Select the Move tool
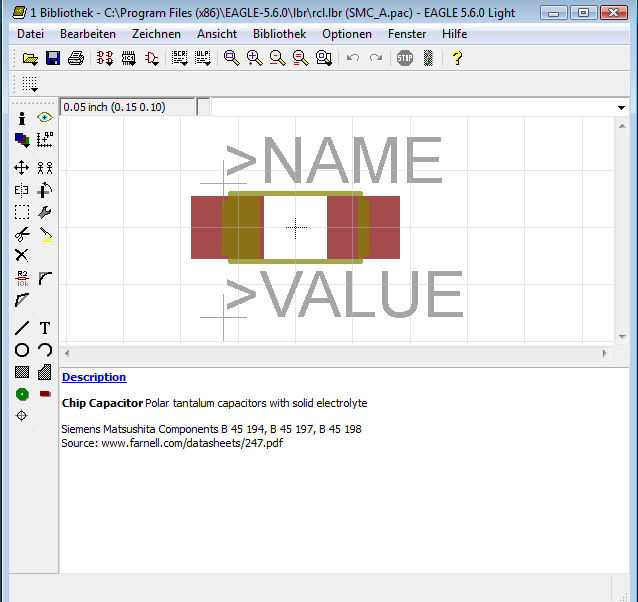Image resolution: width=638 pixels, height=602 pixels. click(x=22, y=168)
